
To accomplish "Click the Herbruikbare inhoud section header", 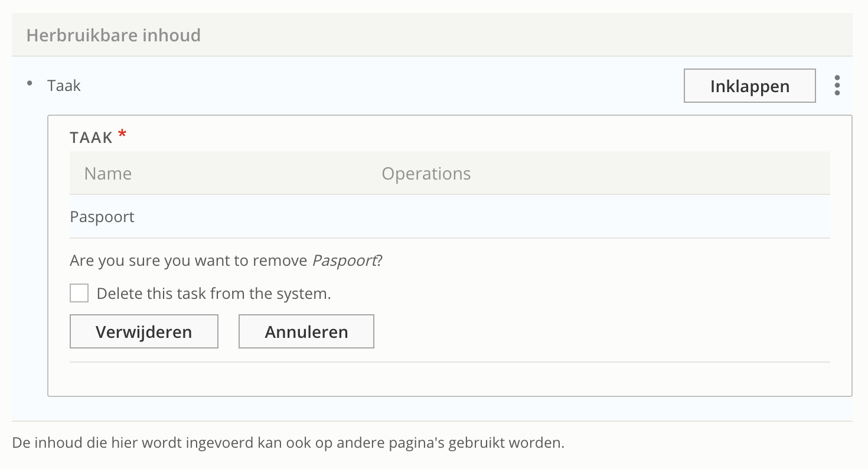I will (113, 35).
